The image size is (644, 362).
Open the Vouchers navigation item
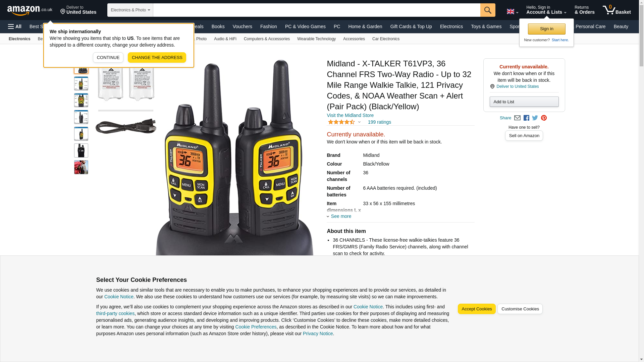pyautogui.click(x=242, y=26)
